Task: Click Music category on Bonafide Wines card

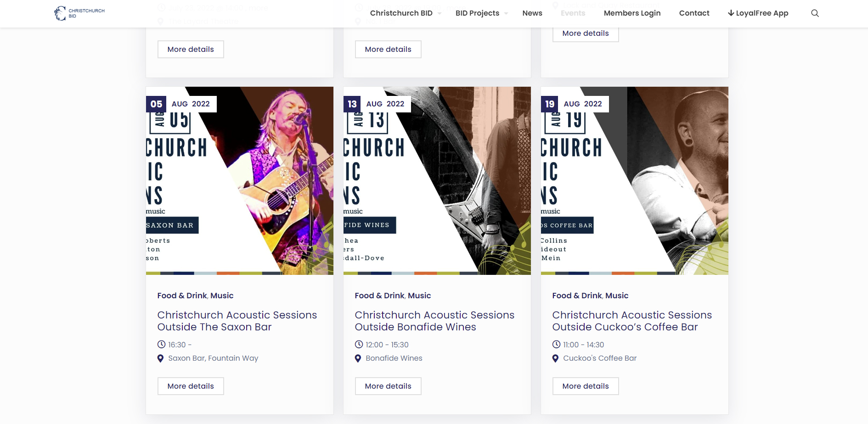Action: pos(419,296)
